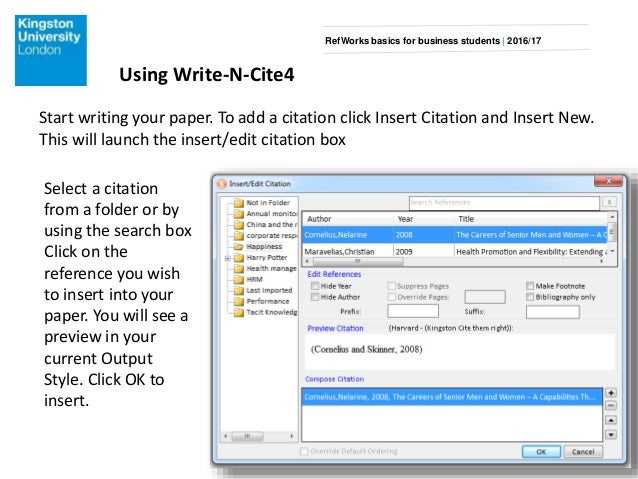Clear search with the X button
Screen dimensions: 638x479
pos(609,202)
